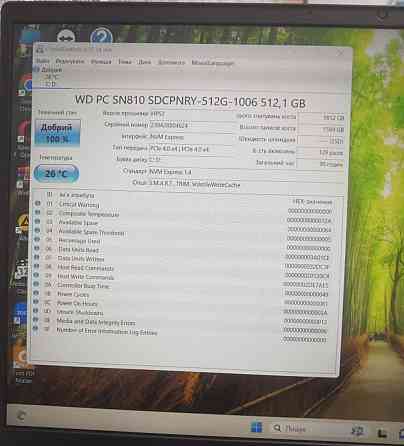Select the Controller Busy Time row
404x446 pixels.
(180, 289)
